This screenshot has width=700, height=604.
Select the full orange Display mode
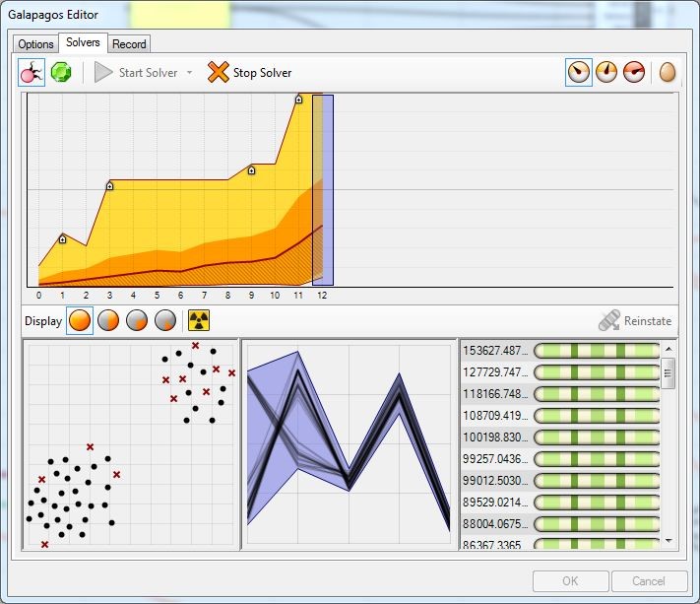point(80,321)
